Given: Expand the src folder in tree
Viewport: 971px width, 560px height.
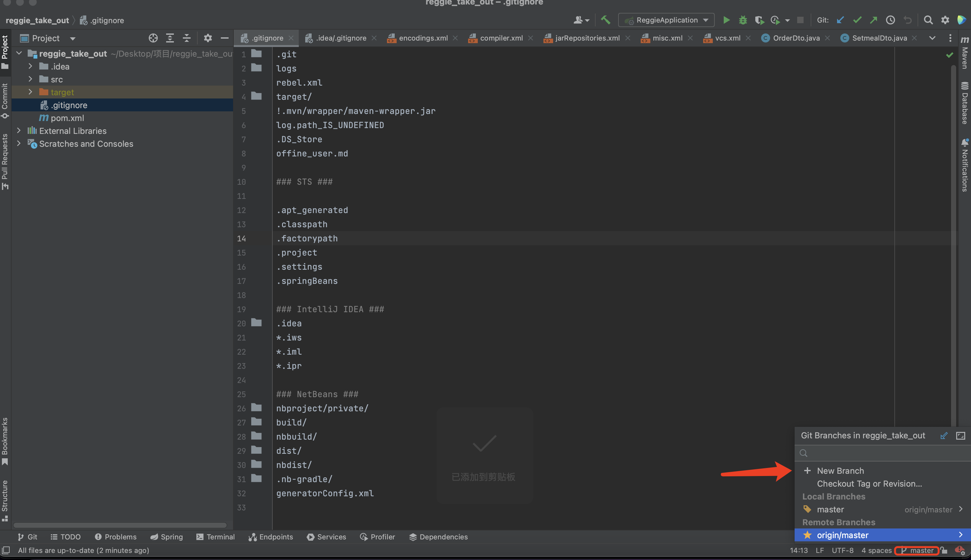Looking at the screenshot, I should coord(30,79).
